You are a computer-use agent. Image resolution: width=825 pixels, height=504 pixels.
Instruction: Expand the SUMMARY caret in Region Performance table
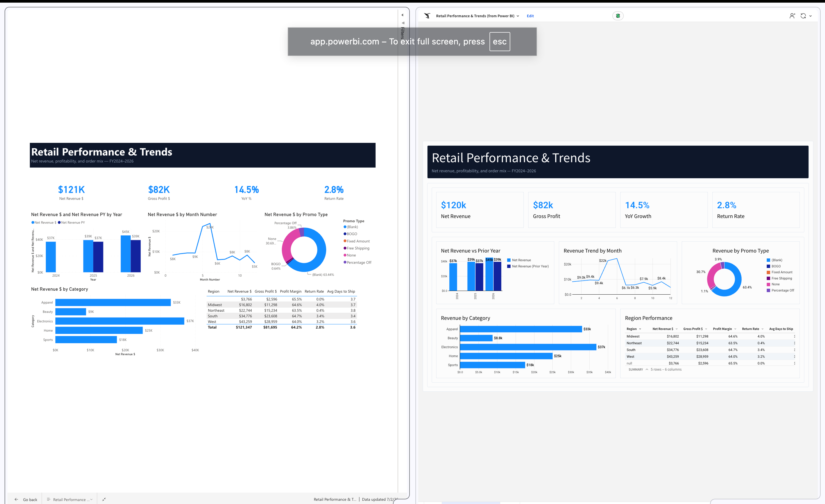coord(647,370)
